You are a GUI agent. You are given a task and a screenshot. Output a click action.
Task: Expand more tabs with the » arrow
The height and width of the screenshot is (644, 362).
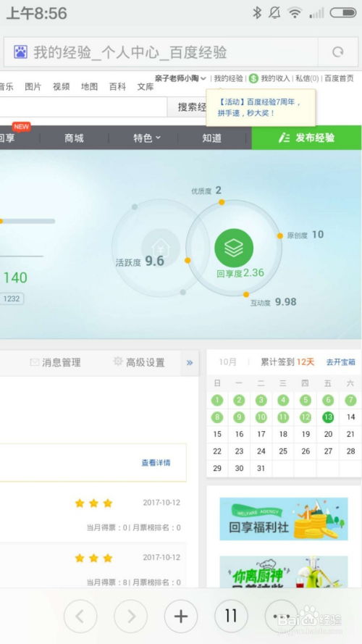click(x=190, y=363)
